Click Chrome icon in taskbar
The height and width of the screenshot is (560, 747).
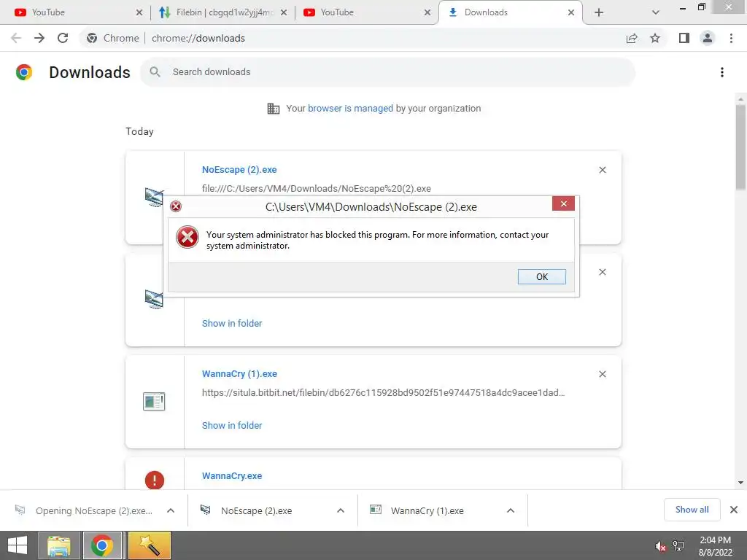point(102,545)
